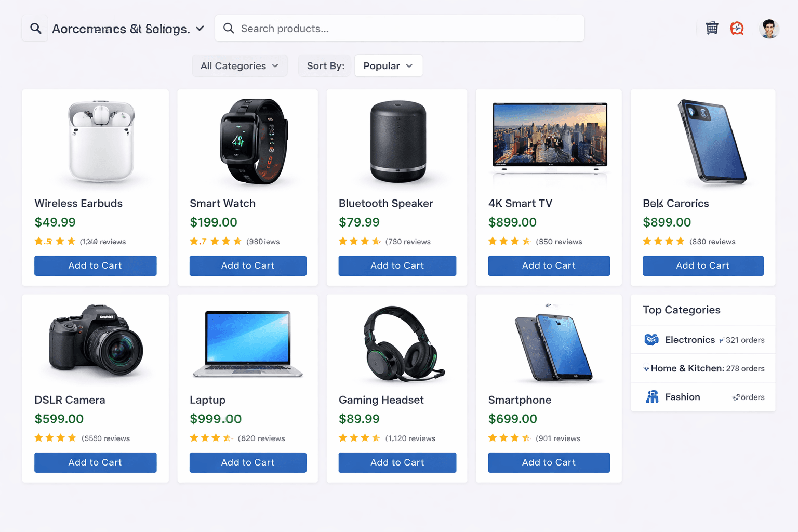Add Wireless Earbuds to cart
The image size is (798, 532).
pos(95,265)
